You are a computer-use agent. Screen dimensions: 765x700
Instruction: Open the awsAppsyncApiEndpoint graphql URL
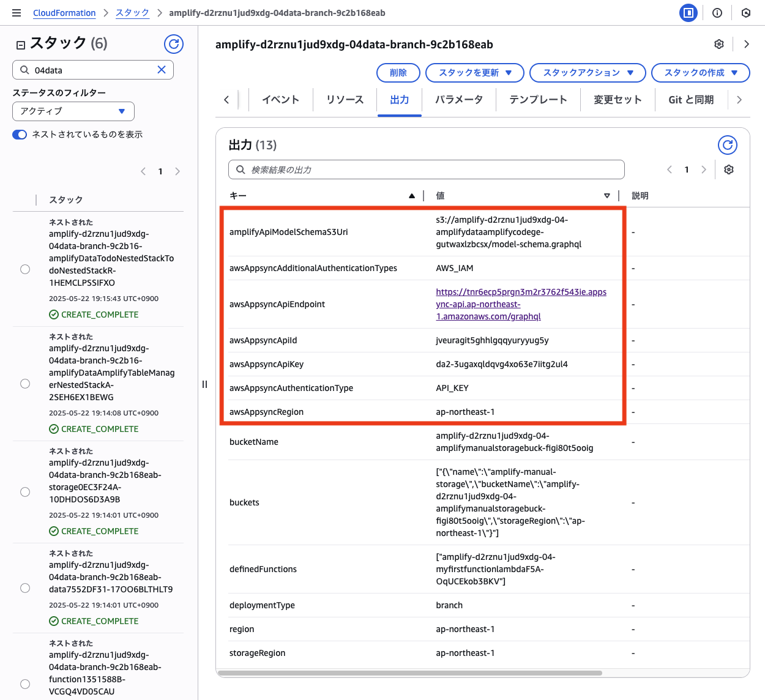[521, 304]
